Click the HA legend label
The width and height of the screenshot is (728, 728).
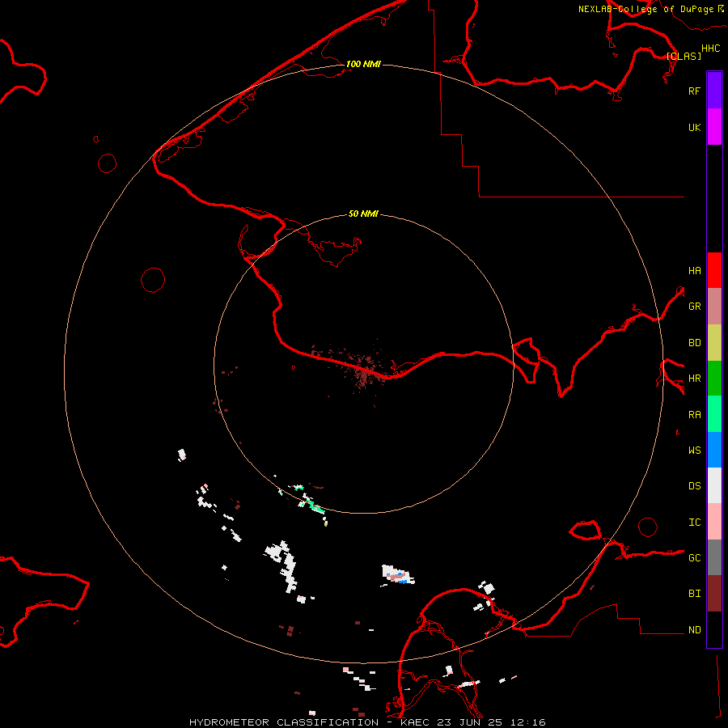[x=694, y=271]
